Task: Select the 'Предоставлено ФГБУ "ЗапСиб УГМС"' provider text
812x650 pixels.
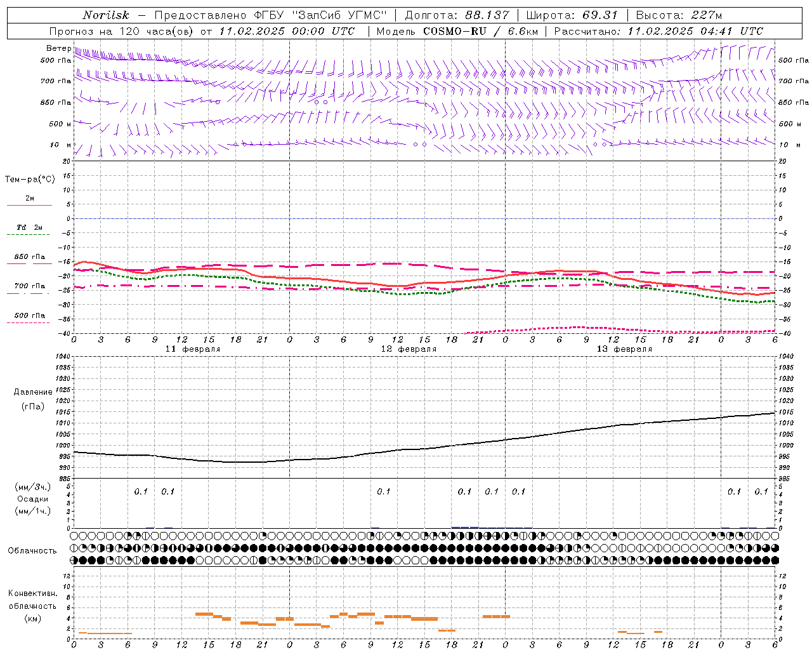Action: 271,15
